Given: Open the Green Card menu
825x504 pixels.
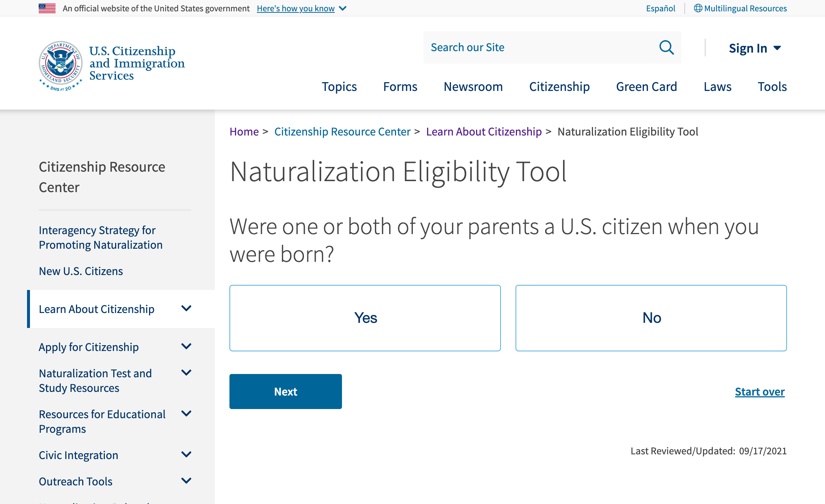Looking at the screenshot, I should (646, 87).
